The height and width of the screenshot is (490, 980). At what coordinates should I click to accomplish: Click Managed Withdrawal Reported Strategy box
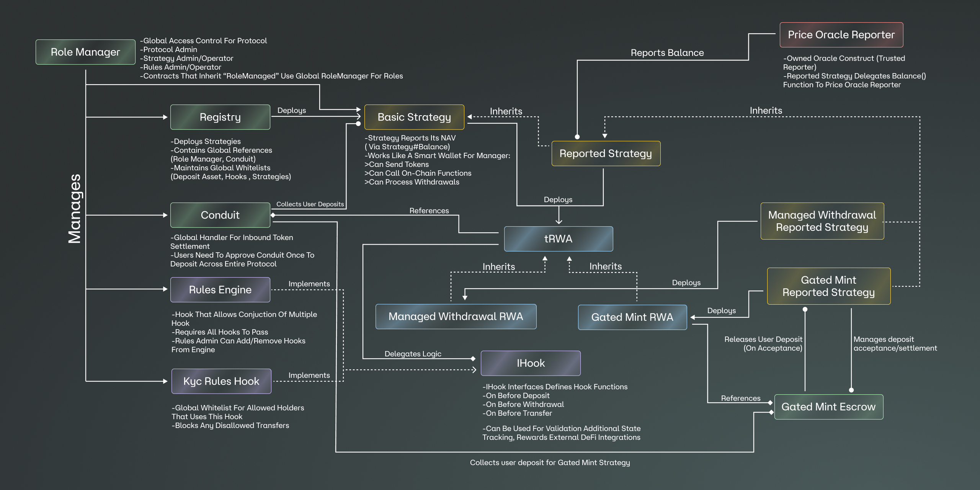[x=822, y=221]
